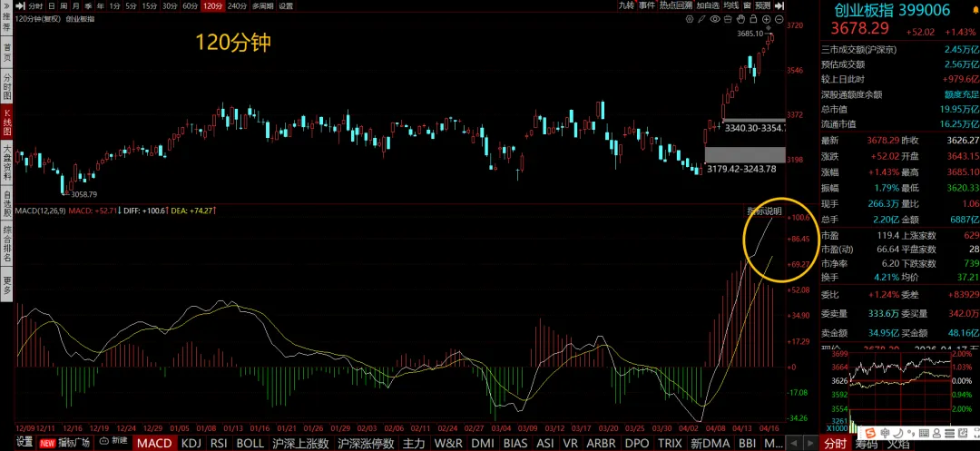Select the 15分 period
Image resolution: width=980 pixels, height=451 pixels.
pos(150,5)
